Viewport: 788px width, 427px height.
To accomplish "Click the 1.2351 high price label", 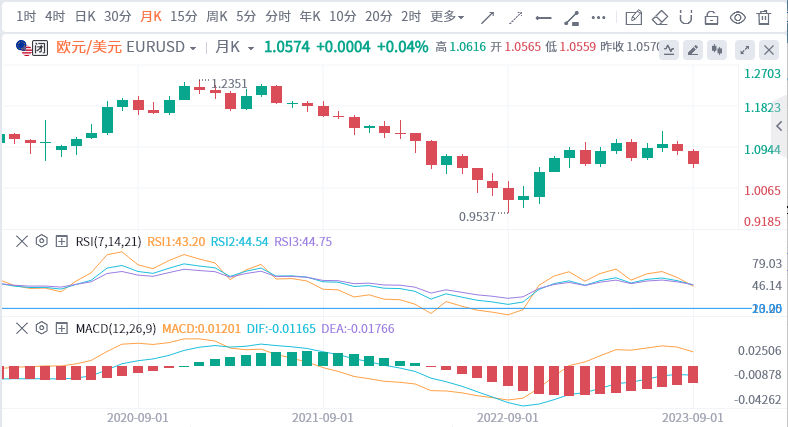I will click(x=229, y=84).
